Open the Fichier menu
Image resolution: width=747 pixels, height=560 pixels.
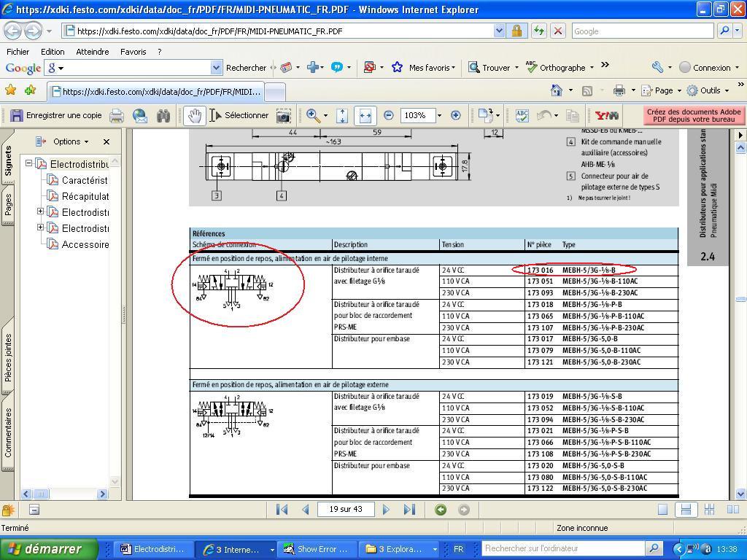18,52
